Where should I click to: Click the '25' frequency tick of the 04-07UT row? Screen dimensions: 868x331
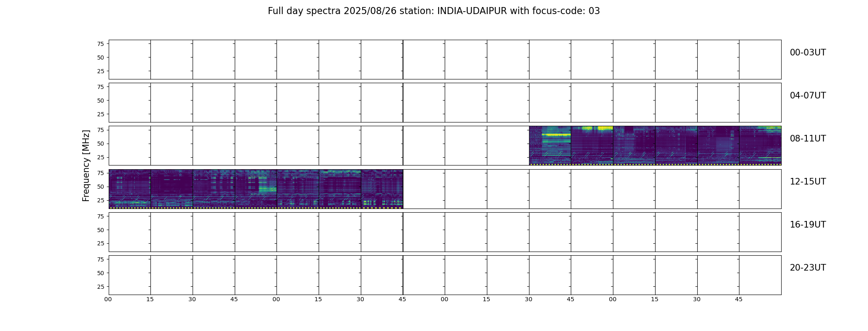[100, 114]
